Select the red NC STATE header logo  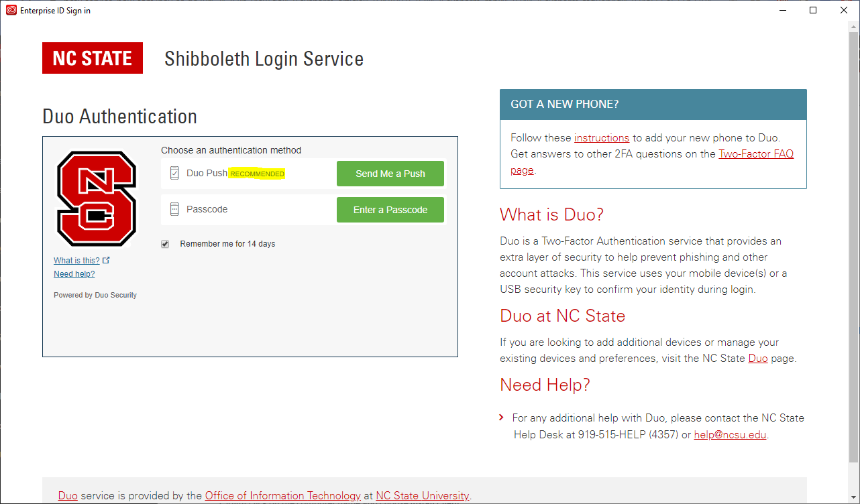tap(92, 58)
